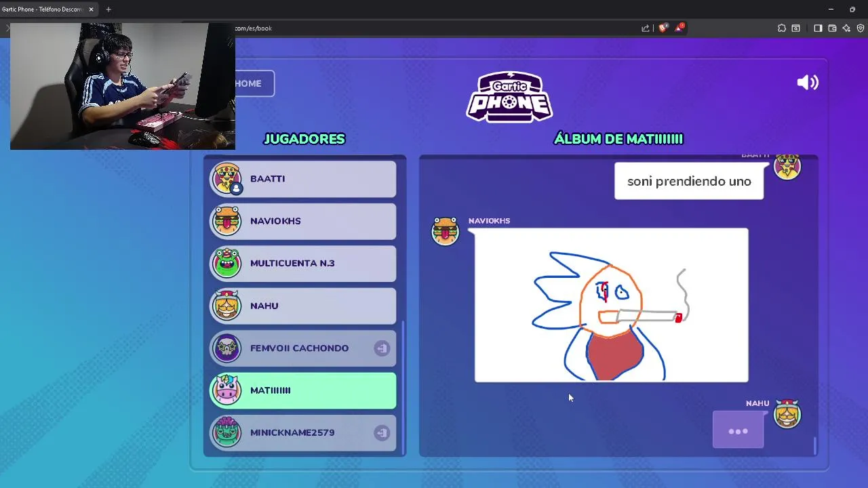Click MINICKNAME2579's avatar

(226, 432)
